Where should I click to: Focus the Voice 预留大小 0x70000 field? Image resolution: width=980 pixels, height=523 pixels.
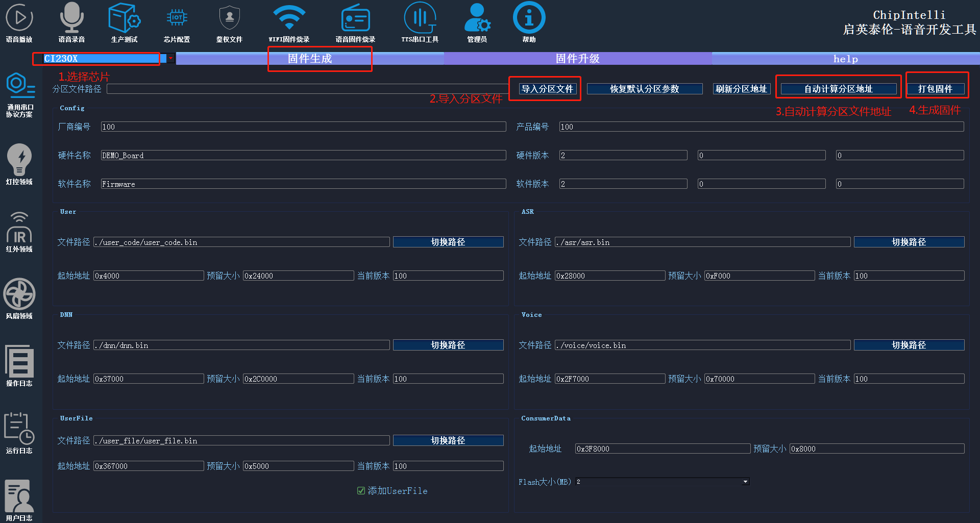click(x=759, y=379)
